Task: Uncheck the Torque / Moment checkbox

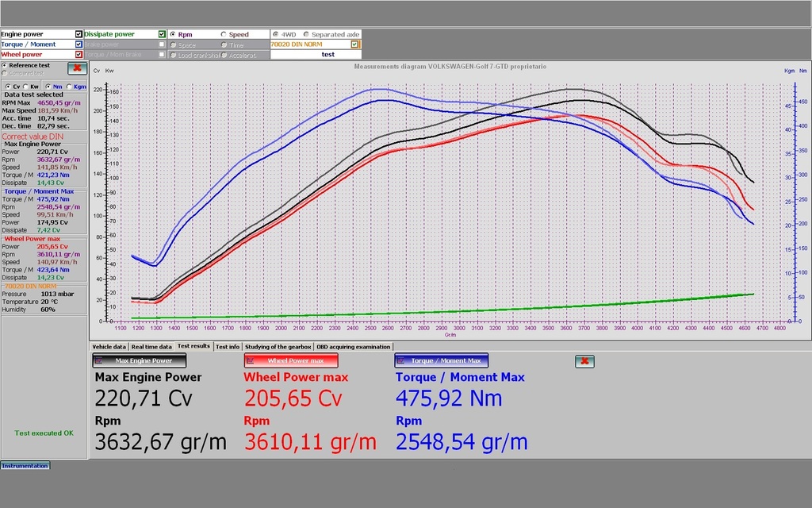Action: tap(79, 44)
